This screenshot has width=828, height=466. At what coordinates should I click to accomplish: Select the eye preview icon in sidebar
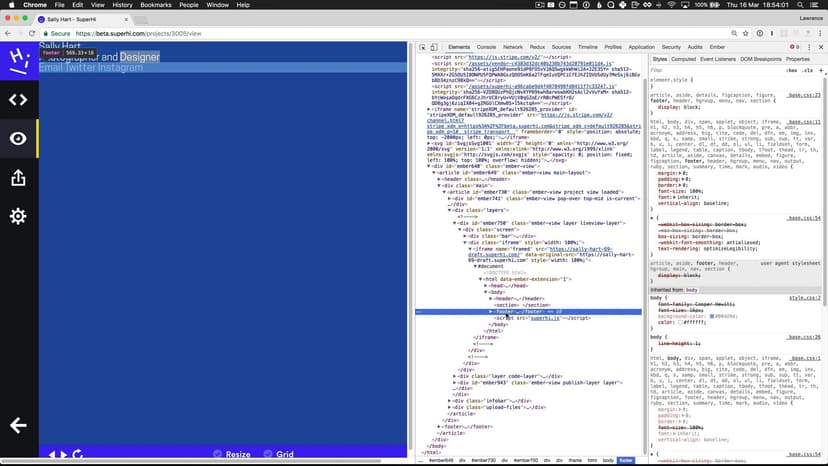(18, 138)
